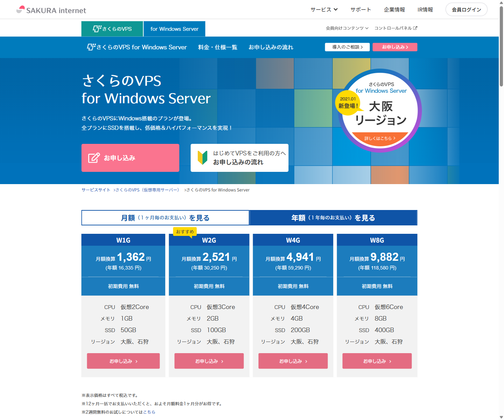This screenshot has height=420, width=504.
Task: Go to IR情報 page
Action: click(425, 9)
